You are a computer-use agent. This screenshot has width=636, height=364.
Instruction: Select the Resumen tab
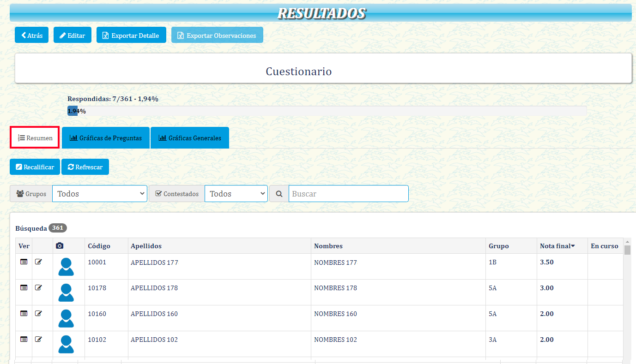point(35,138)
